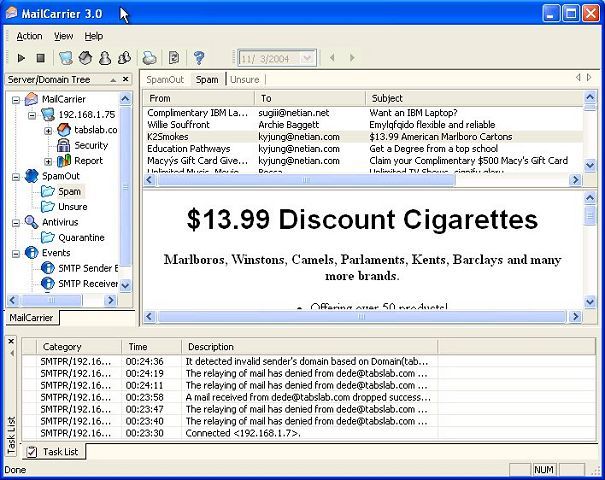Viewport: 605px width, 480px height.
Task: Click the Stop square toolbar button
Action: click(41, 58)
